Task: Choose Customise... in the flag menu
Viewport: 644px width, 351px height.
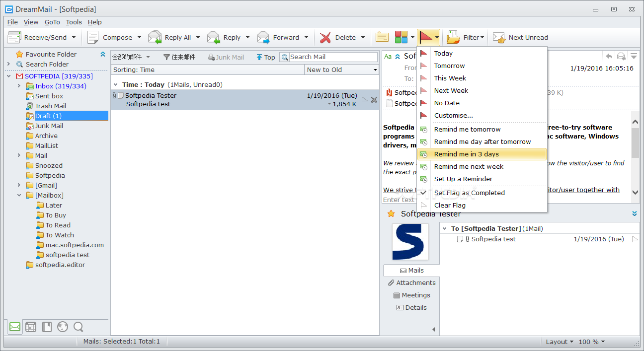Action: pyautogui.click(x=482, y=115)
